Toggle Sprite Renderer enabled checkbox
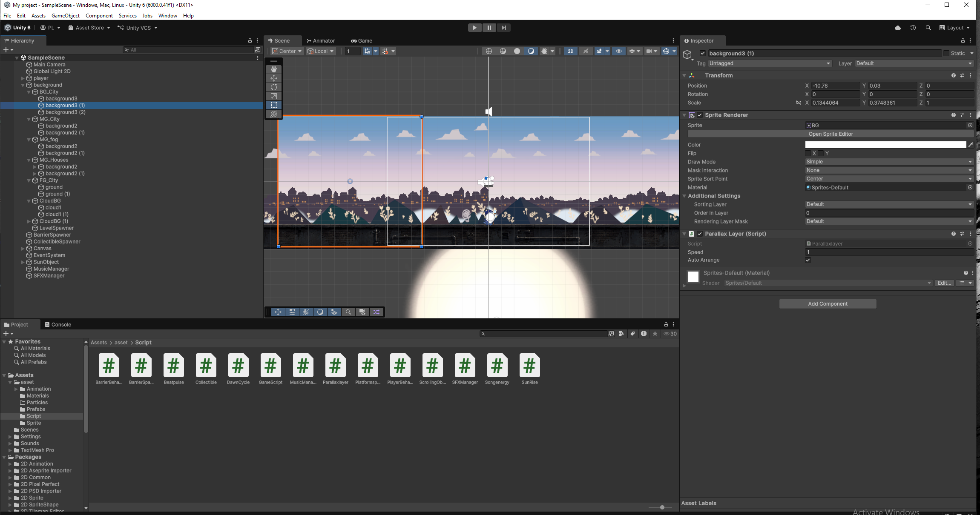 (700, 115)
